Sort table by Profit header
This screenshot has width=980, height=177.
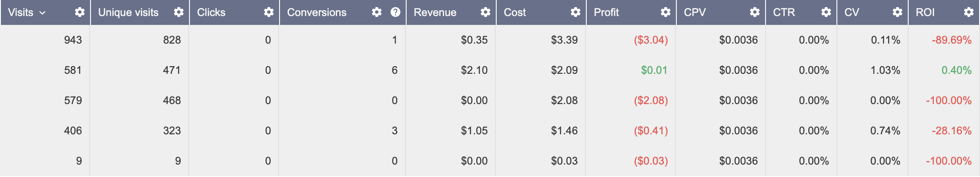(606, 12)
